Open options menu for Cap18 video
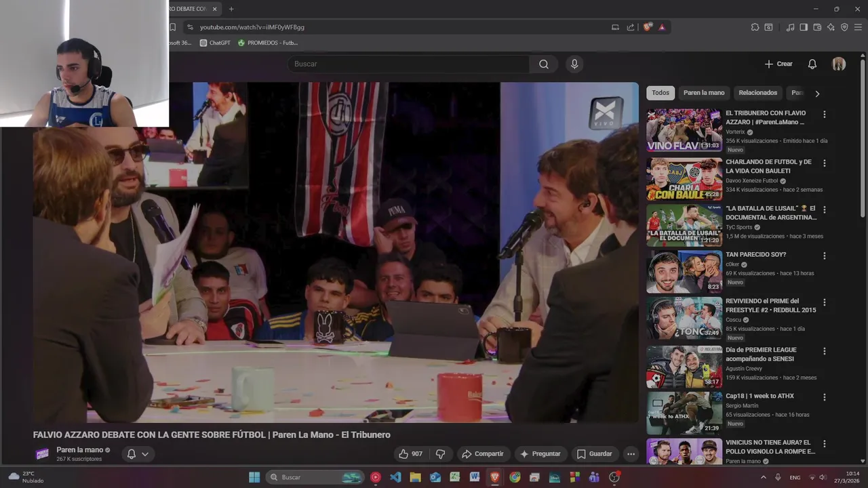Screen dimensions: 868x488 coord(825,397)
